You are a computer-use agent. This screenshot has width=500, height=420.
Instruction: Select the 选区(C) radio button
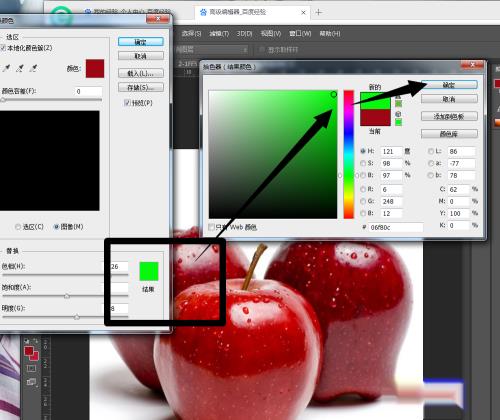tap(18, 227)
